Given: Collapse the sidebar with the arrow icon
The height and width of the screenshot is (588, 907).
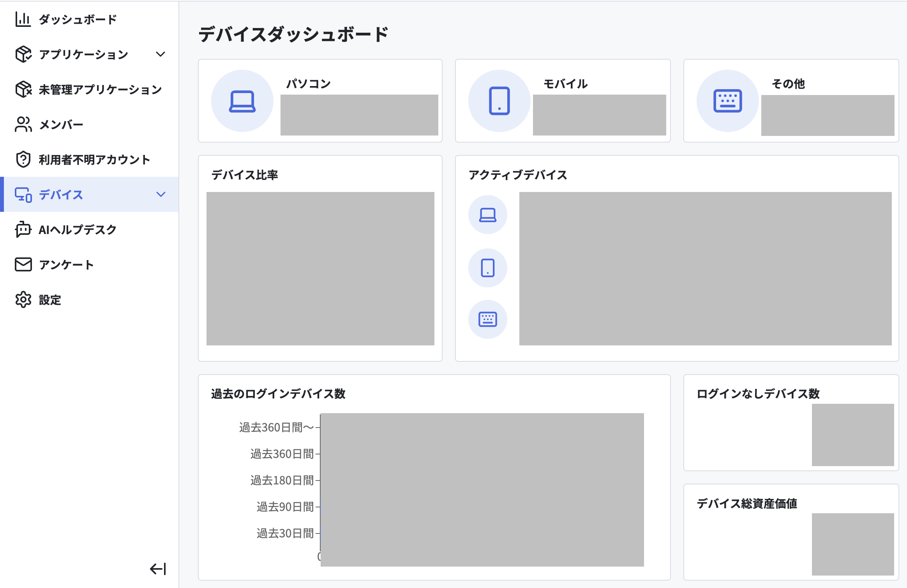Looking at the screenshot, I should [x=158, y=569].
